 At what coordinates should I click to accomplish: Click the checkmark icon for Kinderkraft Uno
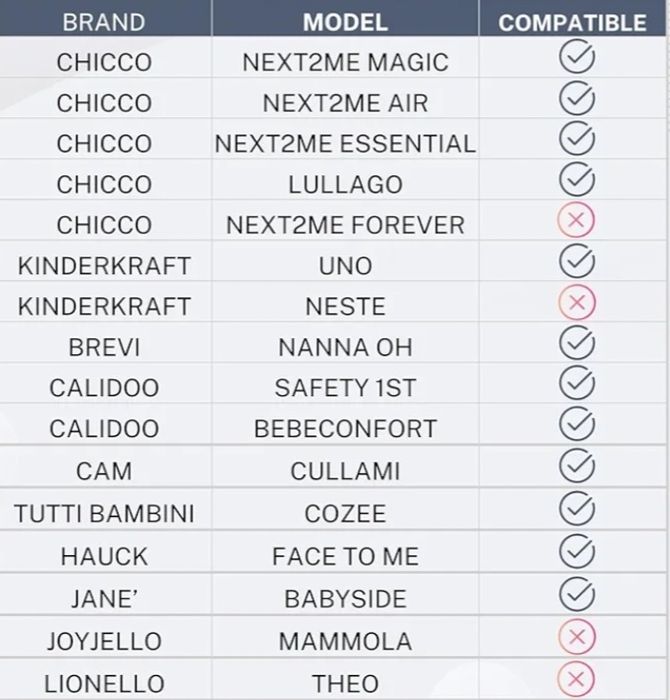coord(576,264)
